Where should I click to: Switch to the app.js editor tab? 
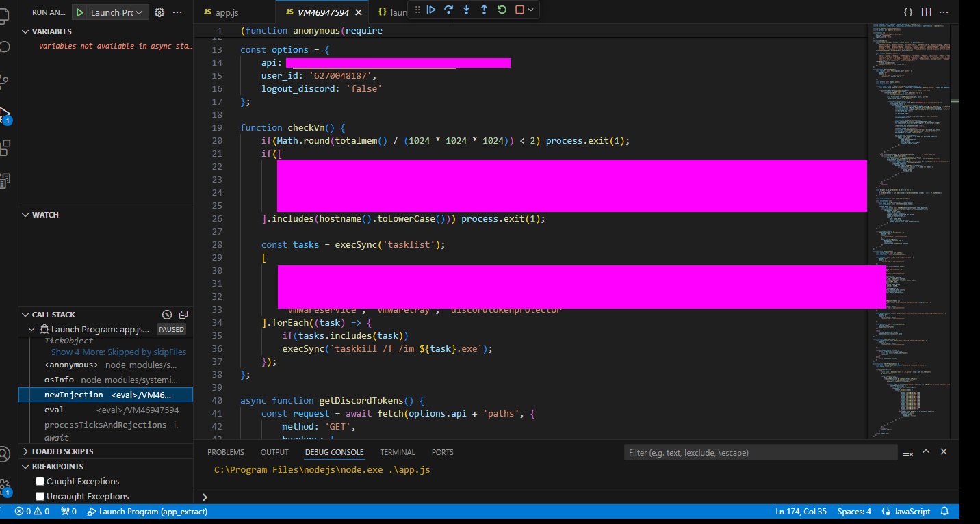pyautogui.click(x=235, y=12)
